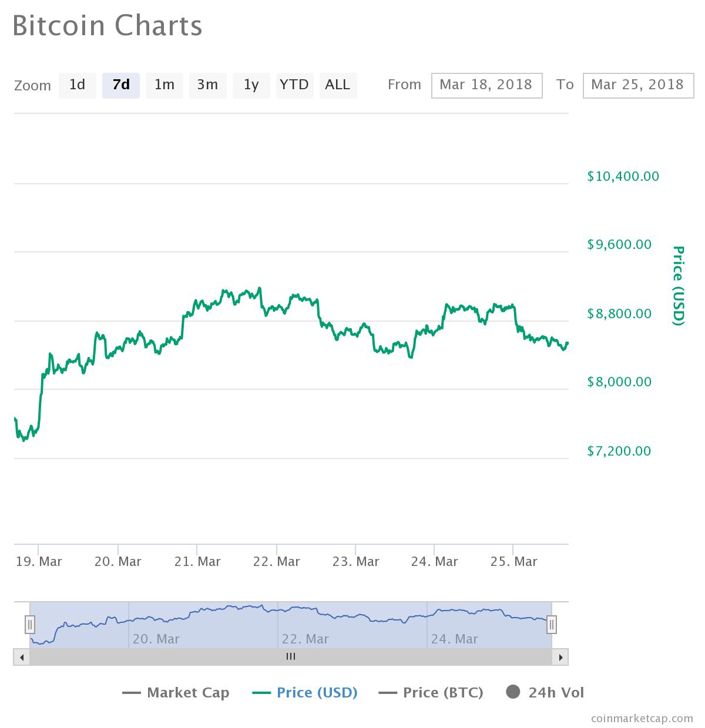Switch zoom to 1y

tap(251, 85)
